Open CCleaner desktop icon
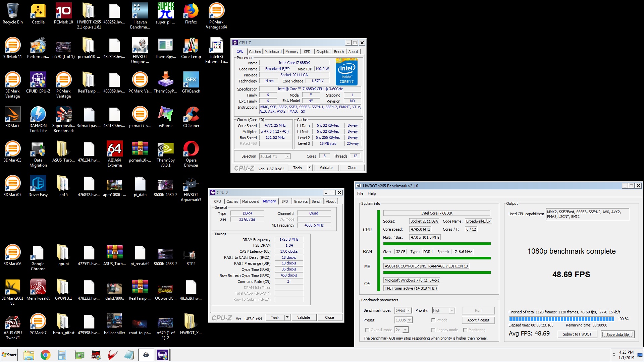Image resolution: width=644 pixels, height=362 pixels. coord(191,117)
